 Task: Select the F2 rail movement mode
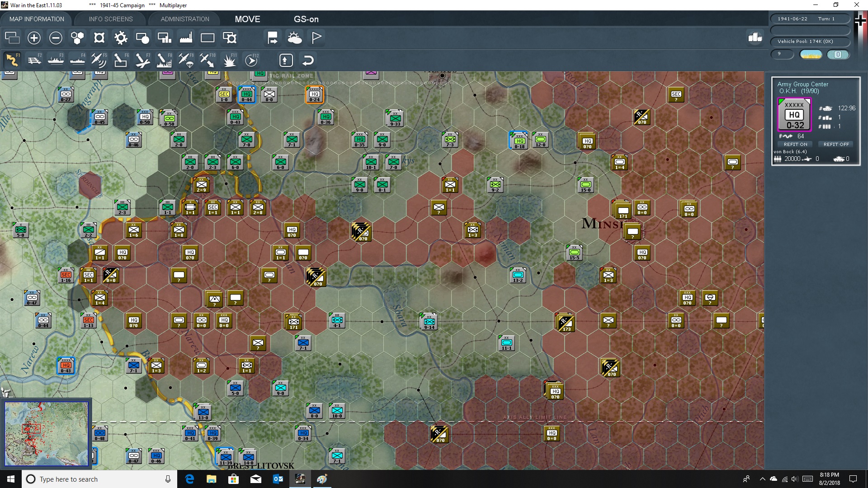[34, 60]
